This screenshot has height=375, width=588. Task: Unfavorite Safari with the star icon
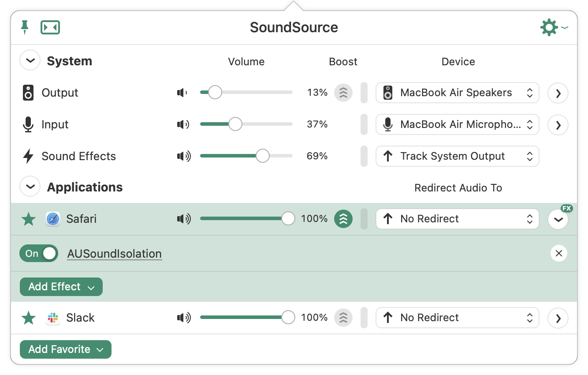pos(29,219)
